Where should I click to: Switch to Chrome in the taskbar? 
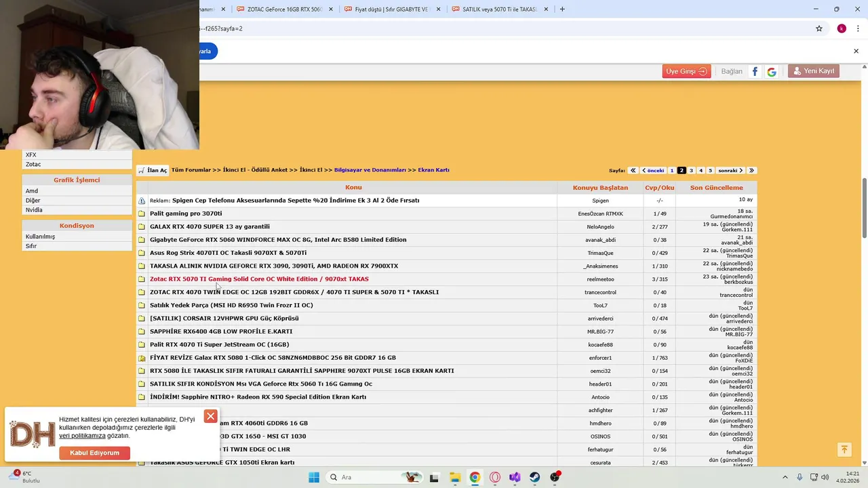pyautogui.click(x=475, y=477)
